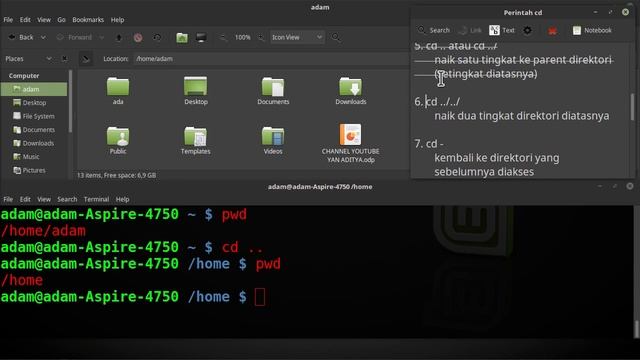This screenshot has height=360, width=640.
Task: Open the terminal View menu
Action: [44, 199]
